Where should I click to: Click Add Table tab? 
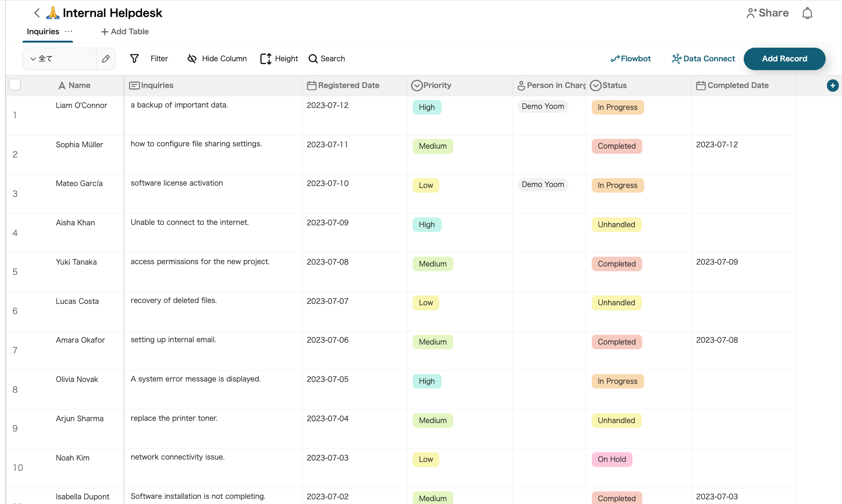point(125,32)
